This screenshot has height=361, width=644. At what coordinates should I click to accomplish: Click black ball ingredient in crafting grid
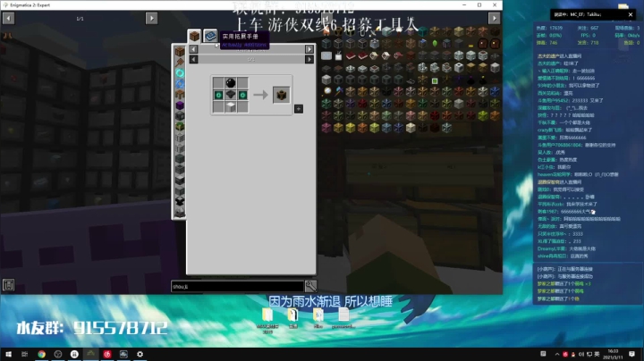pos(231,83)
